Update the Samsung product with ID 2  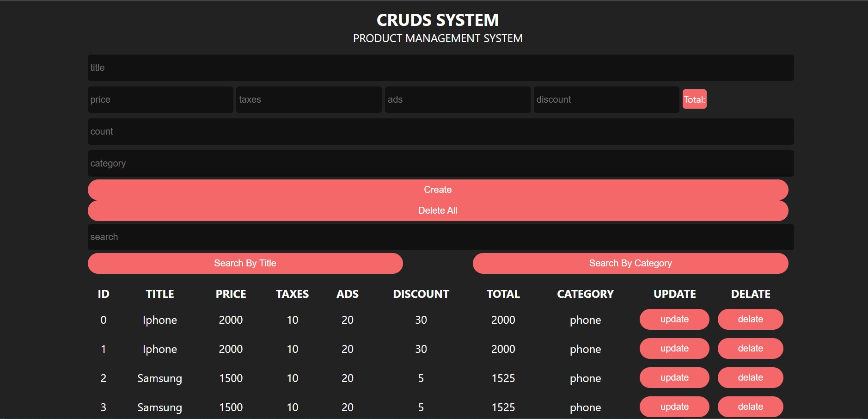674,377
